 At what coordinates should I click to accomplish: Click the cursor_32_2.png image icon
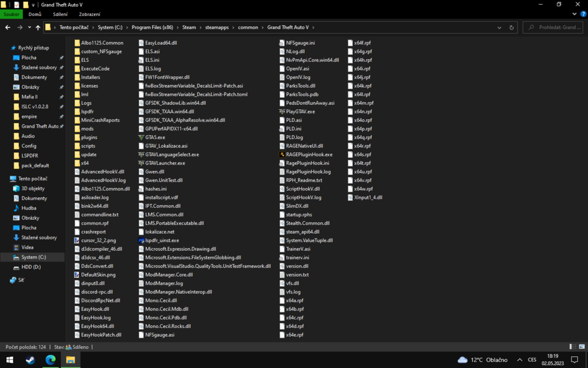[x=77, y=240]
